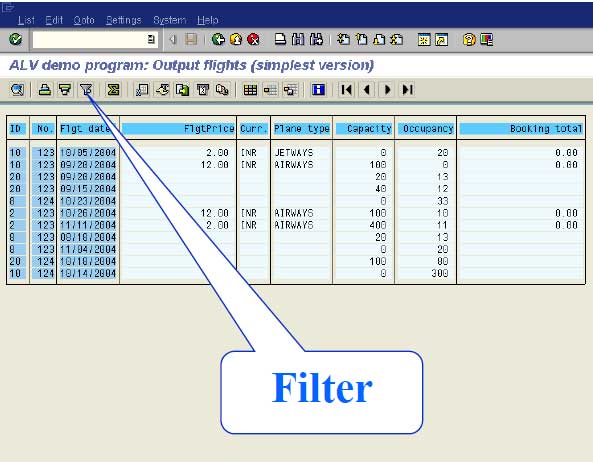Viewport: 593px width, 462px height.
Task: Go to last page arrow
Action: click(x=407, y=90)
